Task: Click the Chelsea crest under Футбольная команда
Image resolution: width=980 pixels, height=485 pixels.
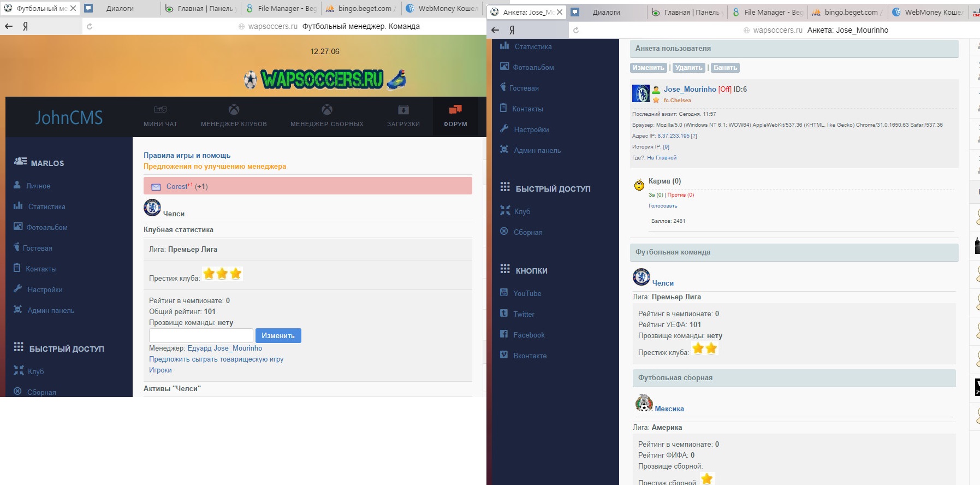Action: [x=642, y=277]
